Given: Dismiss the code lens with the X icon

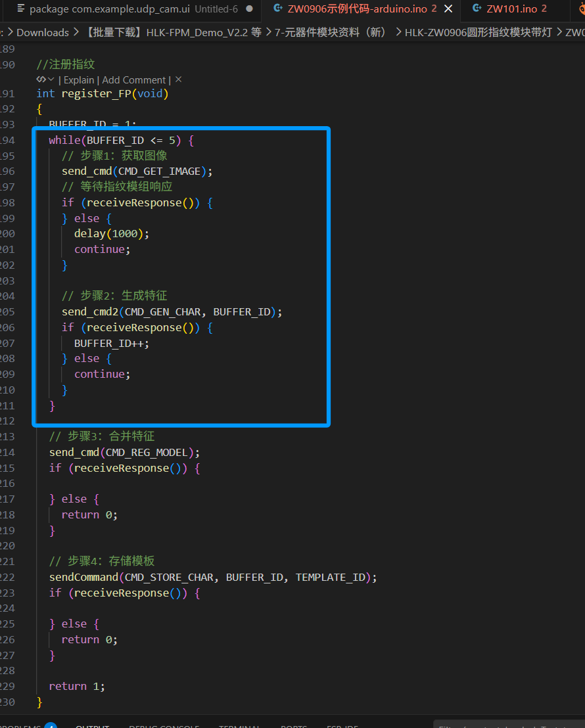Looking at the screenshot, I should pos(178,80).
